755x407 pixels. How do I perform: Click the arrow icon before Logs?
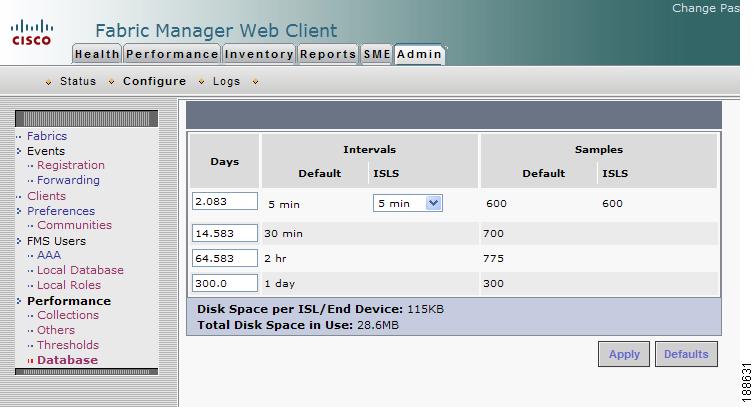pyautogui.click(x=201, y=82)
